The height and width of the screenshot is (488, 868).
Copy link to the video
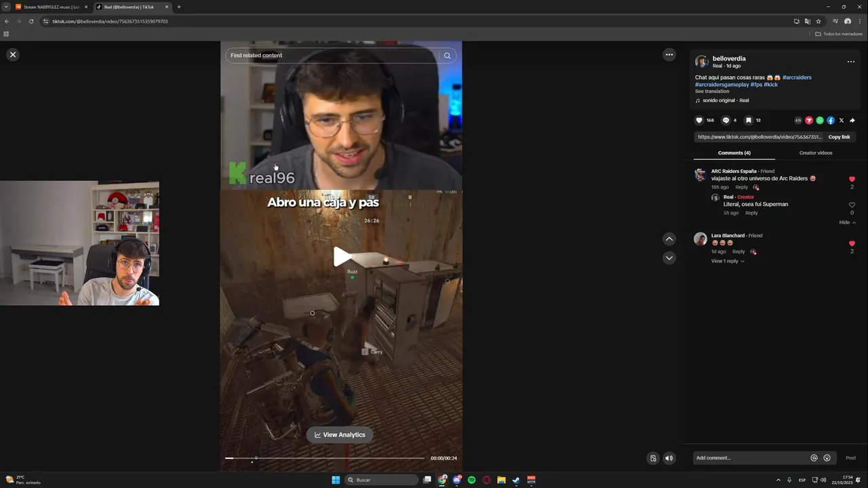coord(839,137)
